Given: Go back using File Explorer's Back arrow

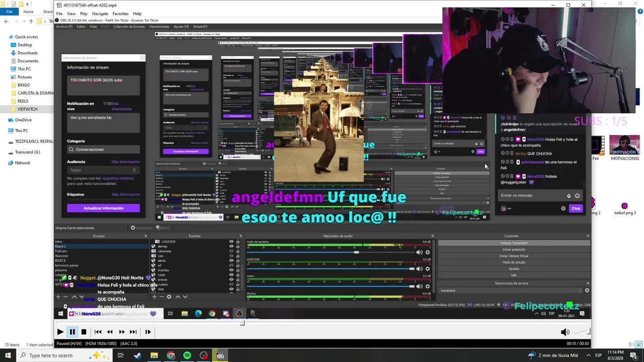Looking at the screenshot, I should coord(7,21).
